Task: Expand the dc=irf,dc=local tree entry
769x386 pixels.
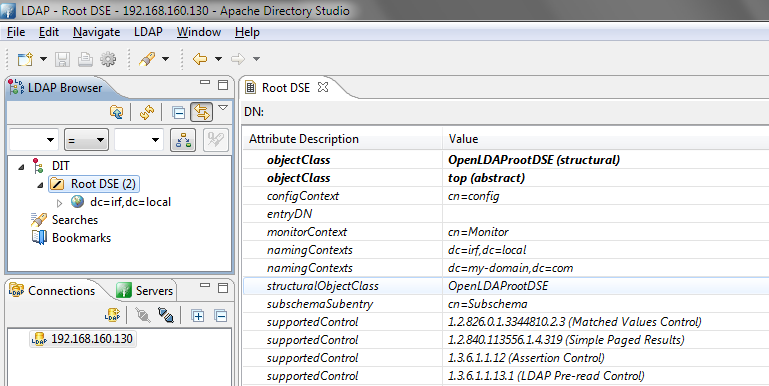Action: point(59,203)
